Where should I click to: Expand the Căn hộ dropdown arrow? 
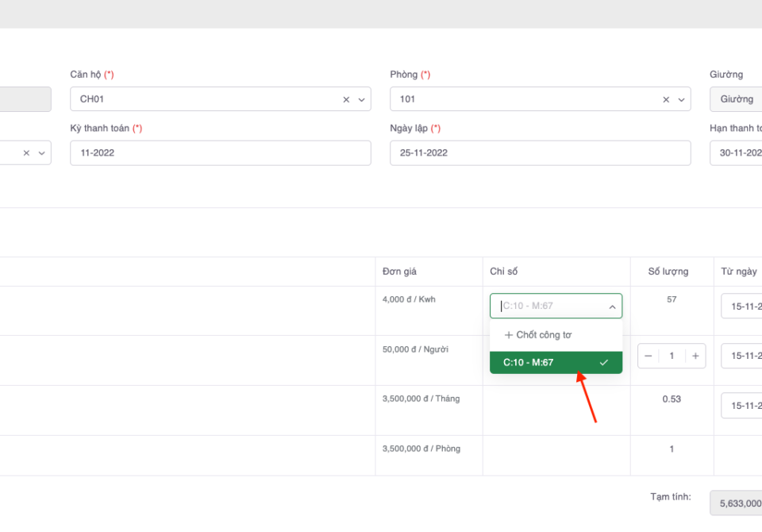(361, 100)
